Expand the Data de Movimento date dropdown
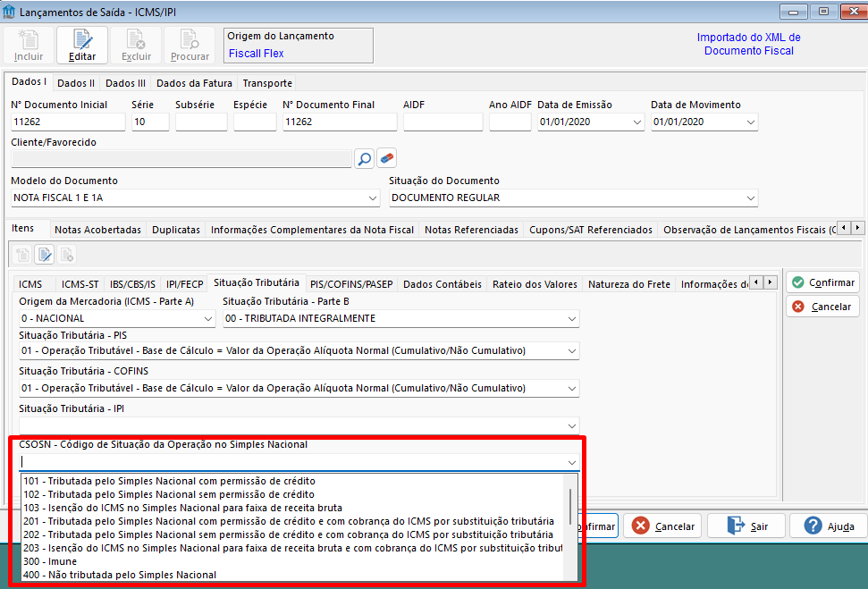This screenshot has height=589, width=868. [751, 122]
